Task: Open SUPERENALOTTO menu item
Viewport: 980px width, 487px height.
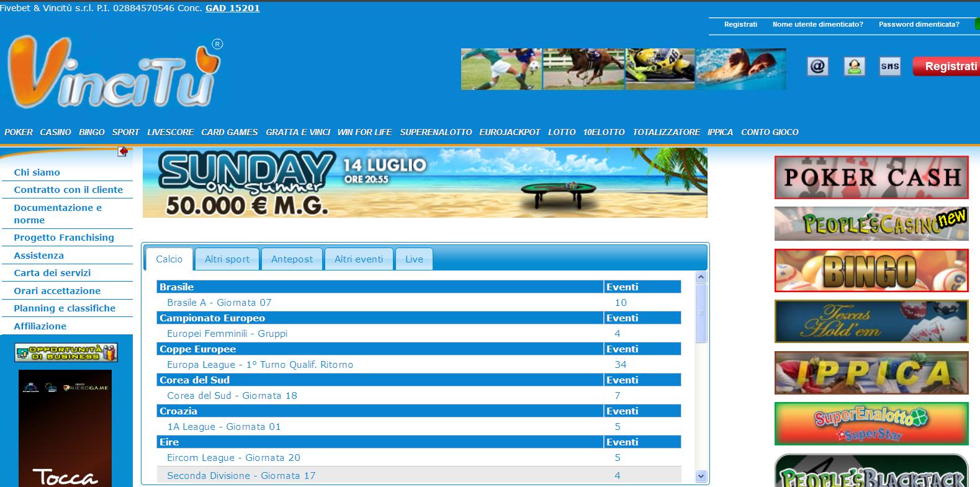Action: (436, 132)
